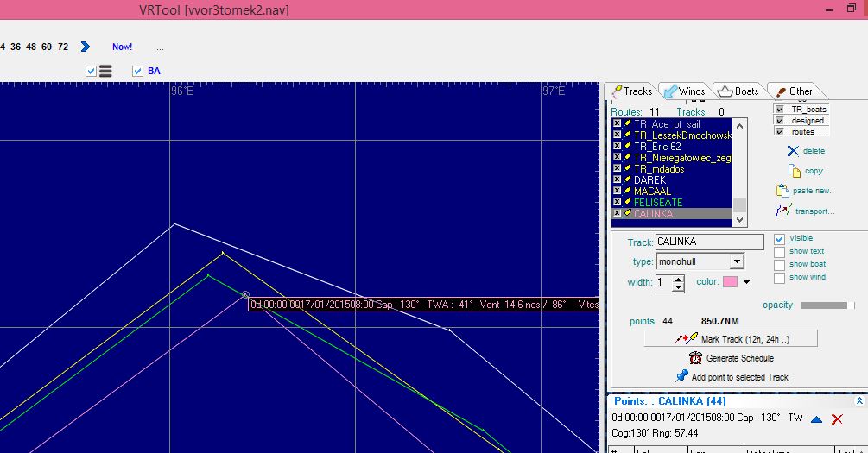Select the 72 hour time step
Viewport: 868px width, 453px height.
(62, 47)
